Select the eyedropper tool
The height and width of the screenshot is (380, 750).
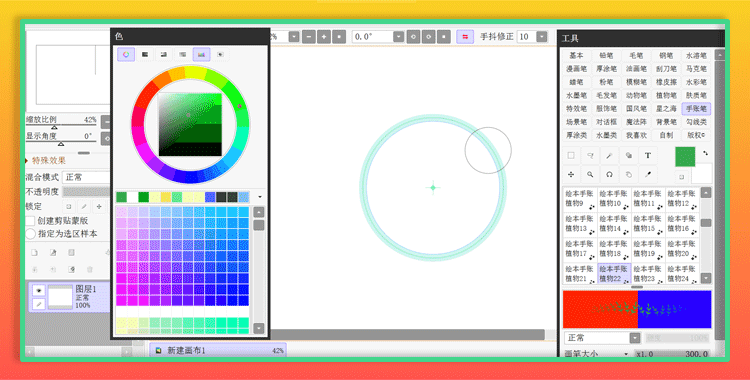pos(648,175)
